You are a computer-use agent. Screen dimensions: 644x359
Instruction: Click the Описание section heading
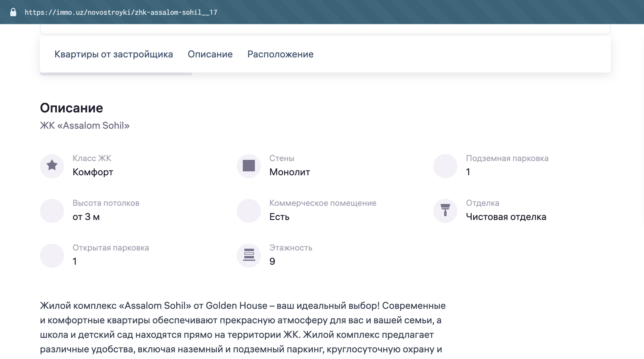(71, 108)
